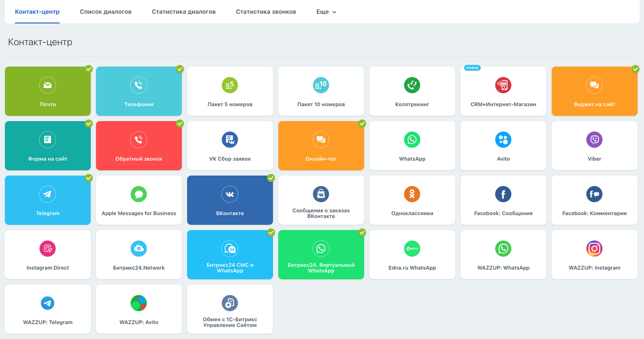Viewport: 644px width, 339px height.
Task: Select the Пакет 5 номеров icon
Action: [x=230, y=85]
